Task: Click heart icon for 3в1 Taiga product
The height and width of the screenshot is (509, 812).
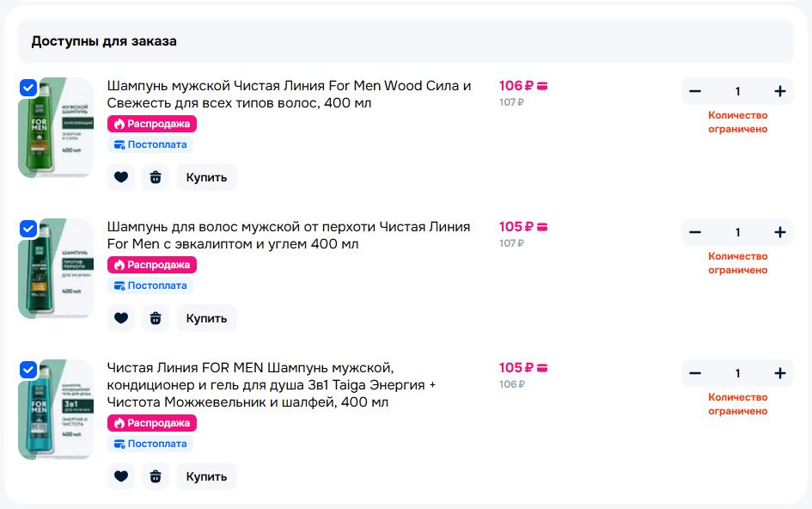Action: (121, 476)
